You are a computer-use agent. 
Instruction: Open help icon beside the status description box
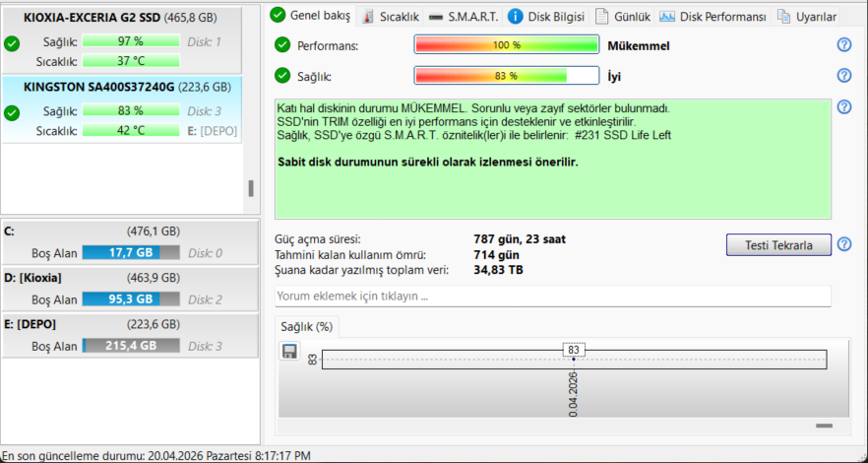[843, 107]
